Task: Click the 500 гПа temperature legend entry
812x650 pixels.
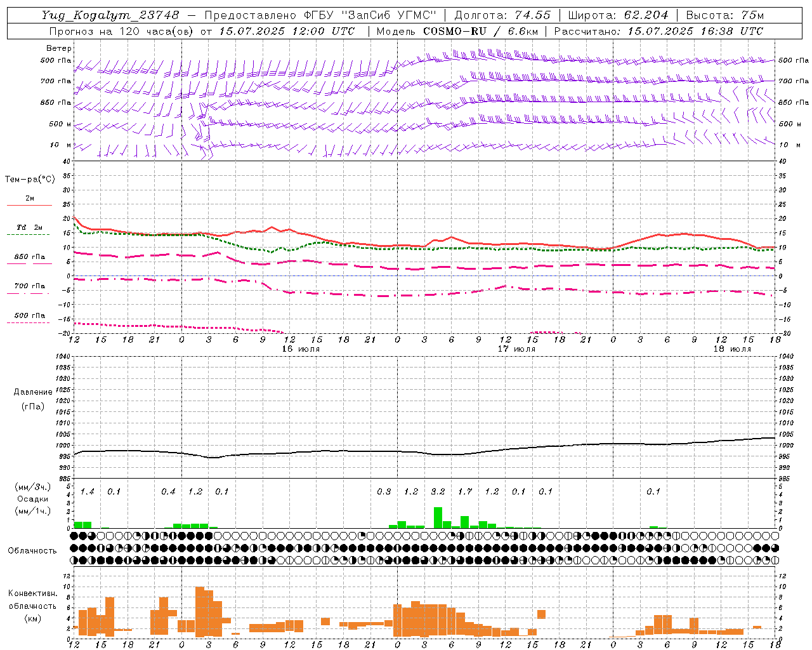Action: [x=30, y=315]
